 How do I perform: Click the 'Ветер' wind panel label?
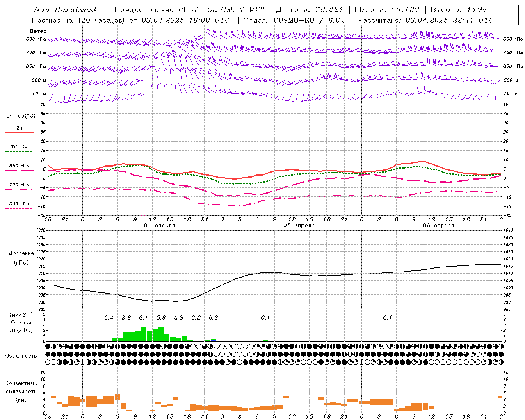click(x=38, y=31)
